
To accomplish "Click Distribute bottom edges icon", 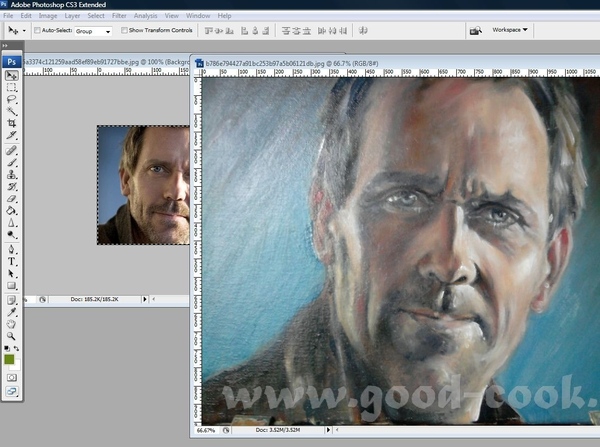I will (307, 31).
